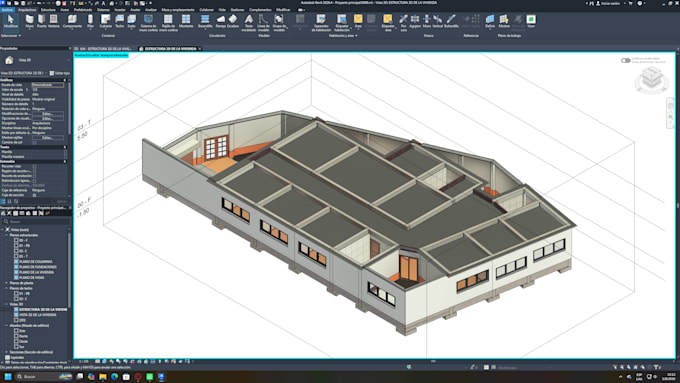Click Iniciar sesión in title bar
680x383 pixels.
point(607,3)
